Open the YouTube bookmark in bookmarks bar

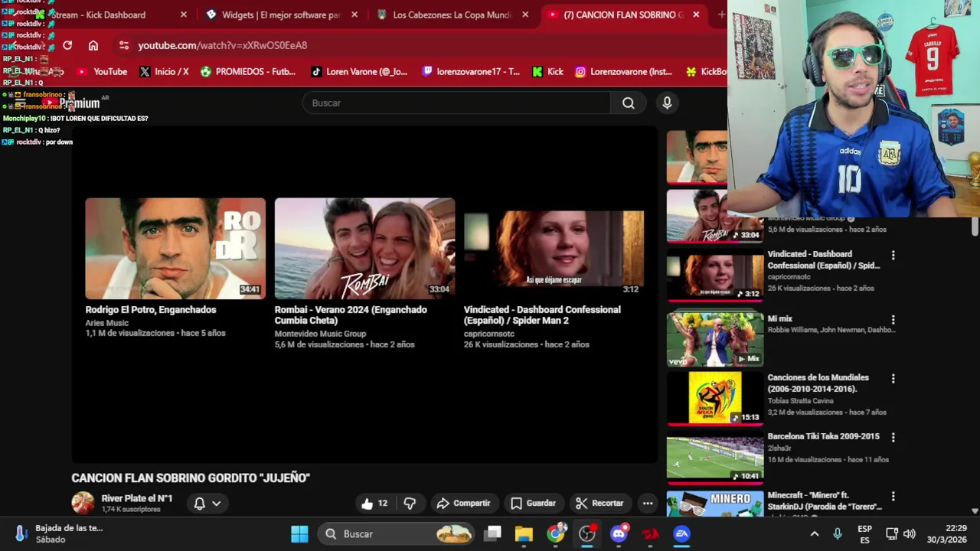point(102,72)
